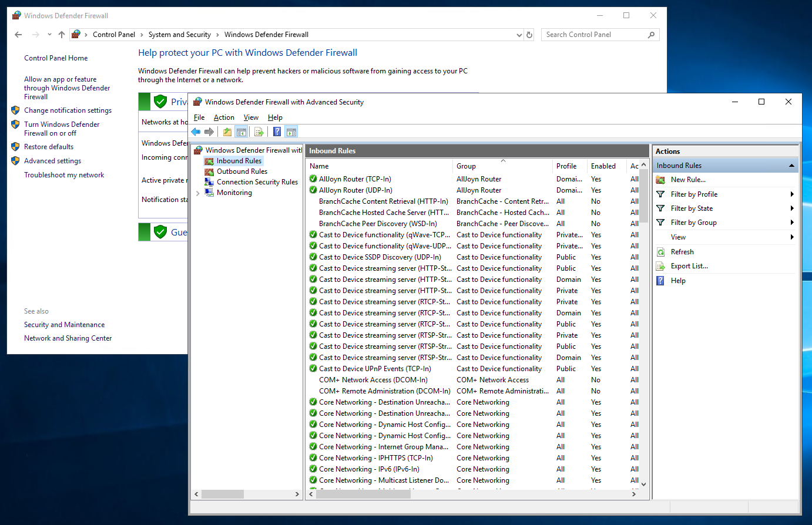Image resolution: width=812 pixels, height=525 pixels.
Task: Select BranchCache Content Retrieval (HTTP-In) rule
Action: pos(383,201)
